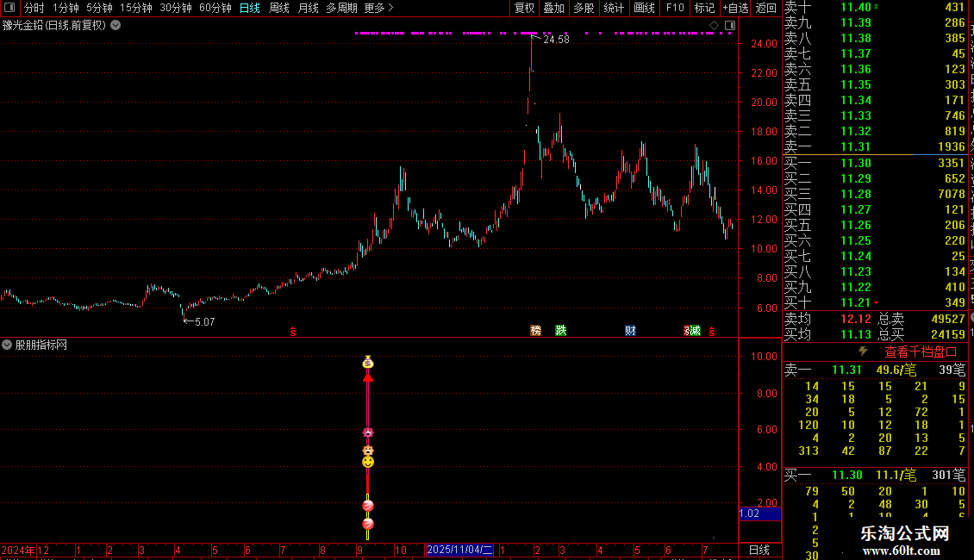Switch to 周线 weekly chart
Image resolution: width=974 pixels, height=560 pixels.
[x=279, y=8]
